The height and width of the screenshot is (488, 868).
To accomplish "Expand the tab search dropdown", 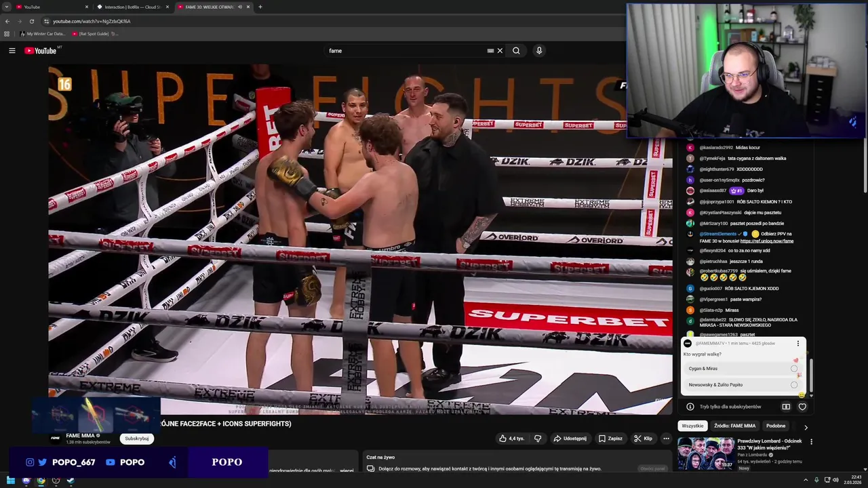I will coord(6,7).
